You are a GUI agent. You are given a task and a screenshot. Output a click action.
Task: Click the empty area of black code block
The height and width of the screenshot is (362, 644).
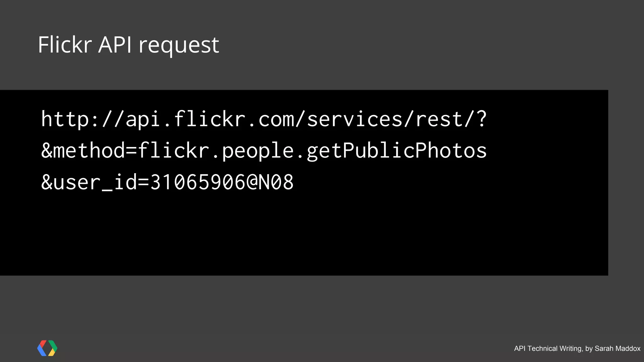314,239
